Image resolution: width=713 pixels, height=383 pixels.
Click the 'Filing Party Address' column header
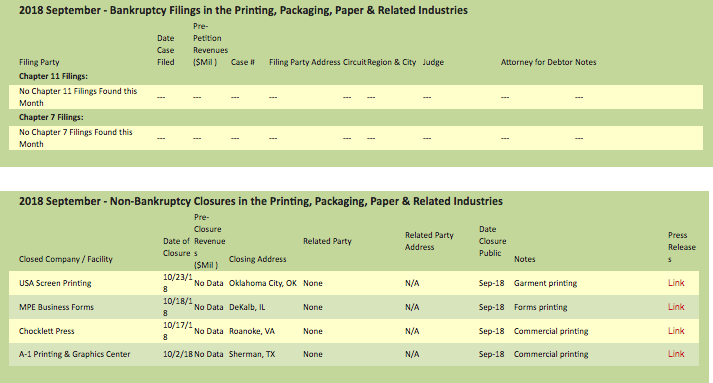point(304,62)
